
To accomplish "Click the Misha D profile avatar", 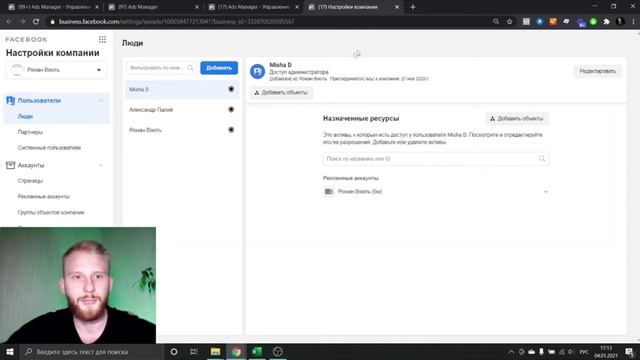I will click(x=258, y=71).
